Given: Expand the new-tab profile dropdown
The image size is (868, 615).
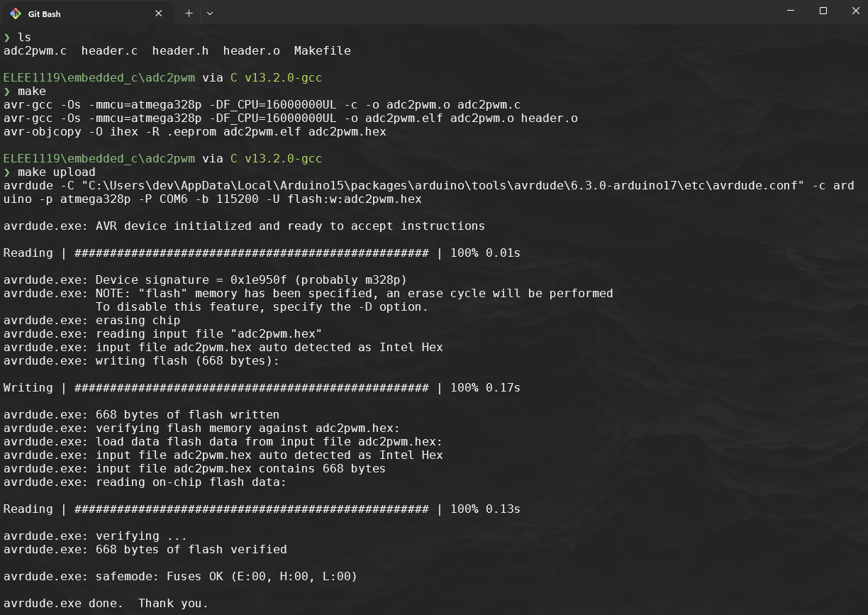Looking at the screenshot, I should tap(209, 13).
